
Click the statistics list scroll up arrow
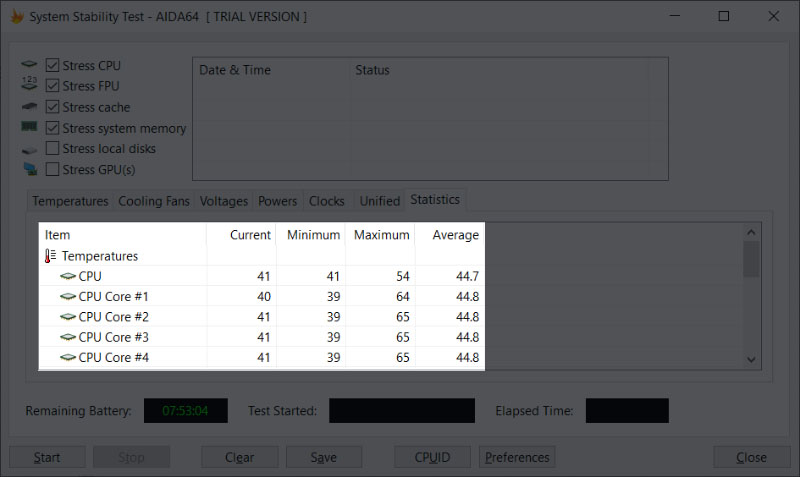751,232
